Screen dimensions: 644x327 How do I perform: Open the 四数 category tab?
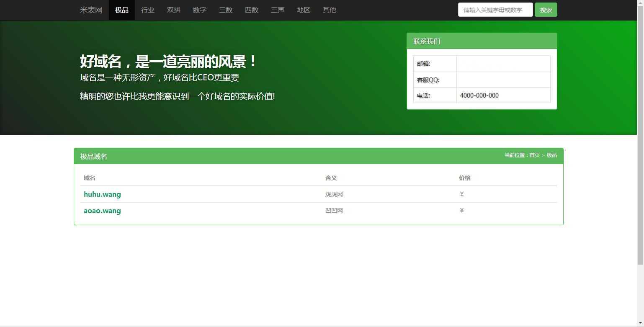252,10
